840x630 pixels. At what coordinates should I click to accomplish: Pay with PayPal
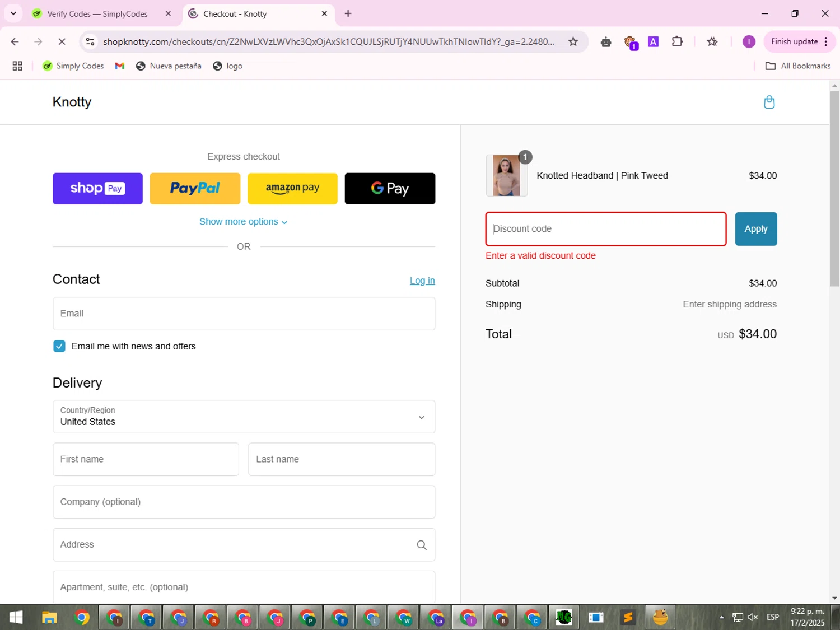click(195, 189)
